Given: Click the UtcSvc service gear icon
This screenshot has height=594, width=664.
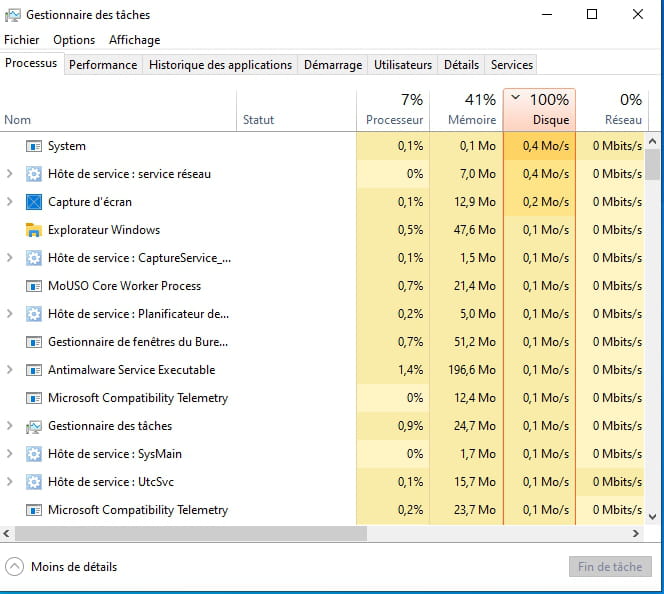Looking at the screenshot, I should tap(34, 482).
